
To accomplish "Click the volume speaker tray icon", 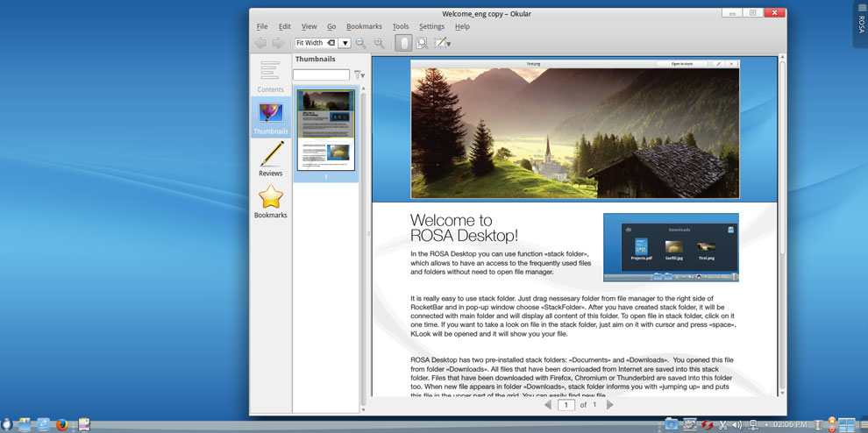I will [736, 425].
